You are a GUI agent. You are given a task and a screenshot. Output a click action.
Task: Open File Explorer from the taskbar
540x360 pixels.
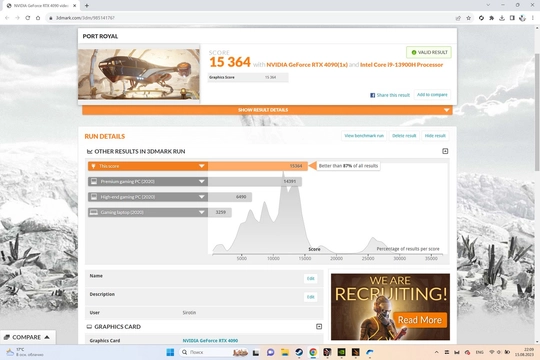tap(284, 352)
